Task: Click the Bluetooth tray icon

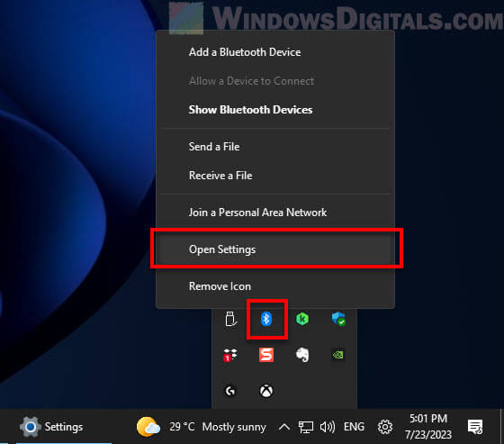Action: [266, 319]
